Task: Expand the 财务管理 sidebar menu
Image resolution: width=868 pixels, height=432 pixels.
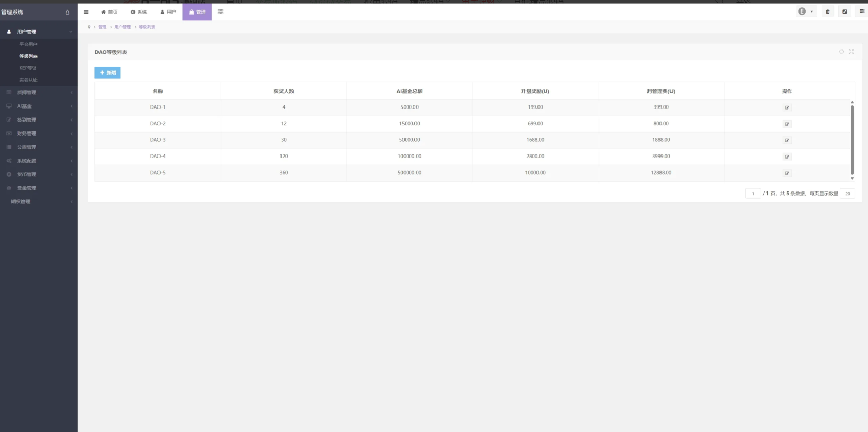Action: coord(39,134)
